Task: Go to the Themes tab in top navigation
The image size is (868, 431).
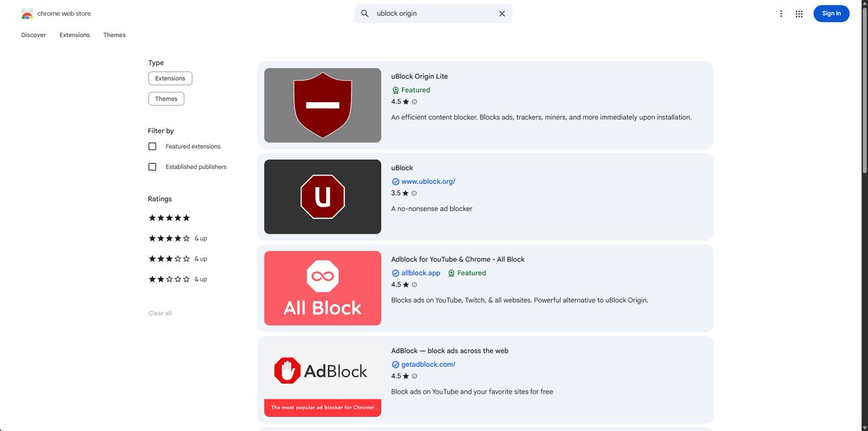Action: coord(114,35)
